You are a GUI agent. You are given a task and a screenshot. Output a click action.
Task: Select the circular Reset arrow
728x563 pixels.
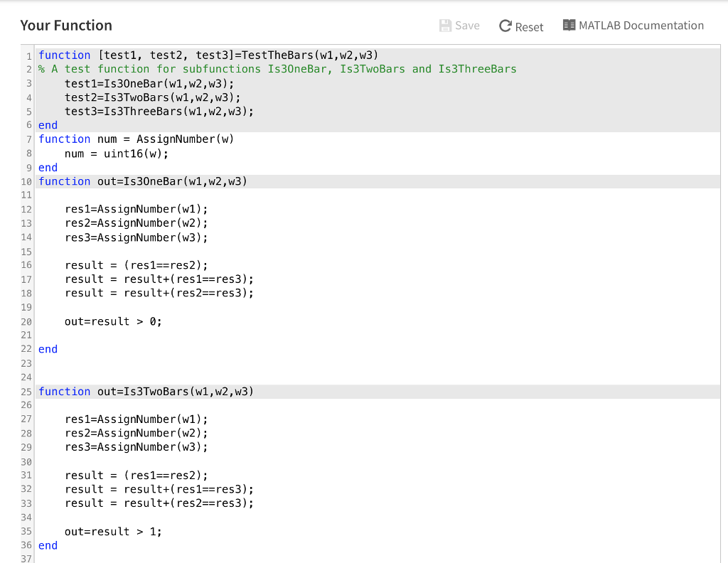point(505,26)
